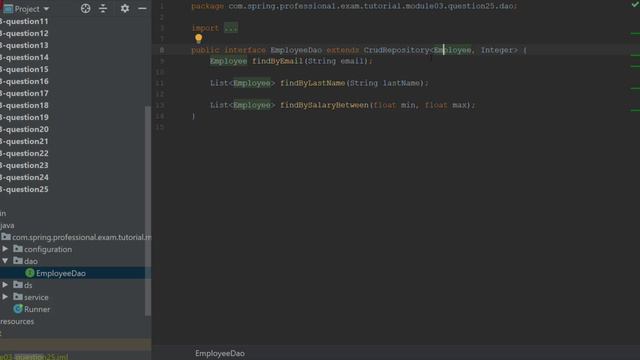This screenshot has width=640, height=360.
Task: Select the dao package folder
Action: [25, 261]
